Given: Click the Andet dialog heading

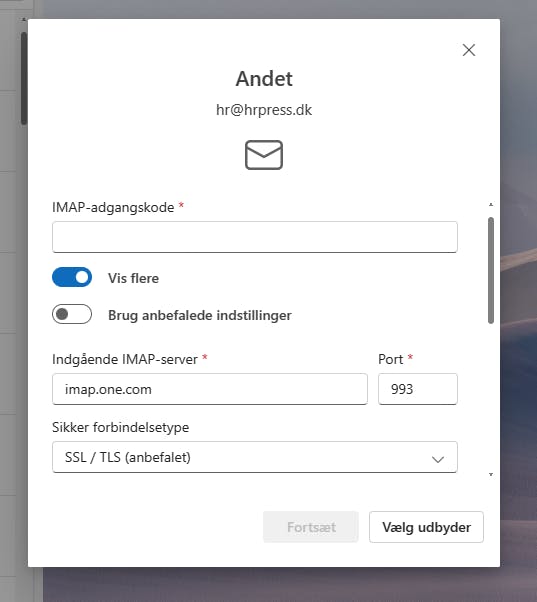Looking at the screenshot, I should coord(264,79).
